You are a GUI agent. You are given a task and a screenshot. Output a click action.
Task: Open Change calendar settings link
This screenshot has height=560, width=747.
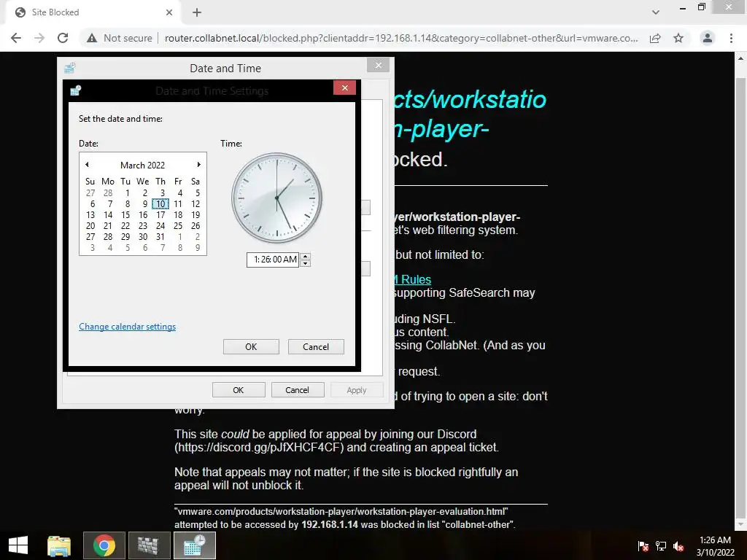[x=127, y=327]
